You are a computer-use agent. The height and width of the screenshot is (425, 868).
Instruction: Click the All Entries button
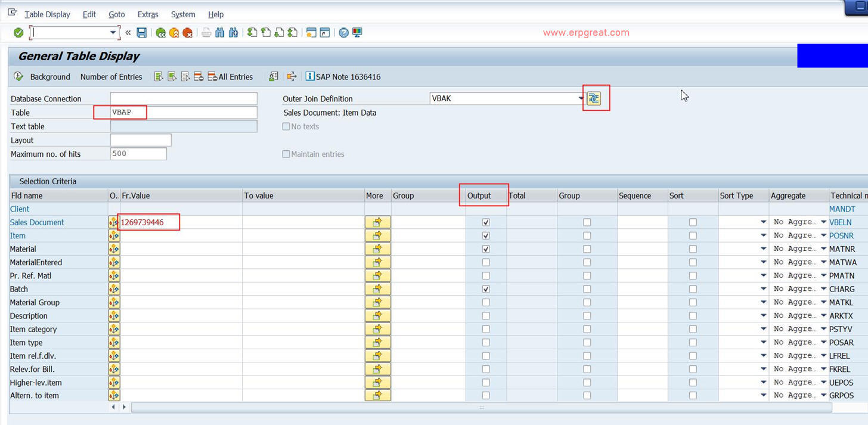230,77
